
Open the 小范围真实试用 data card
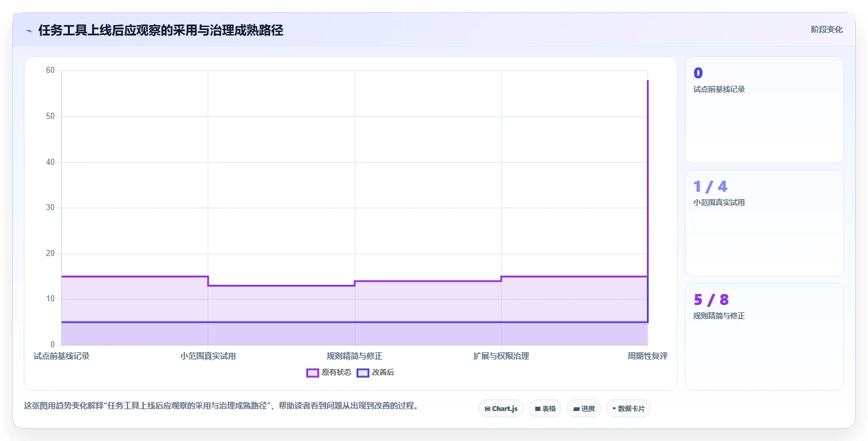click(x=764, y=224)
